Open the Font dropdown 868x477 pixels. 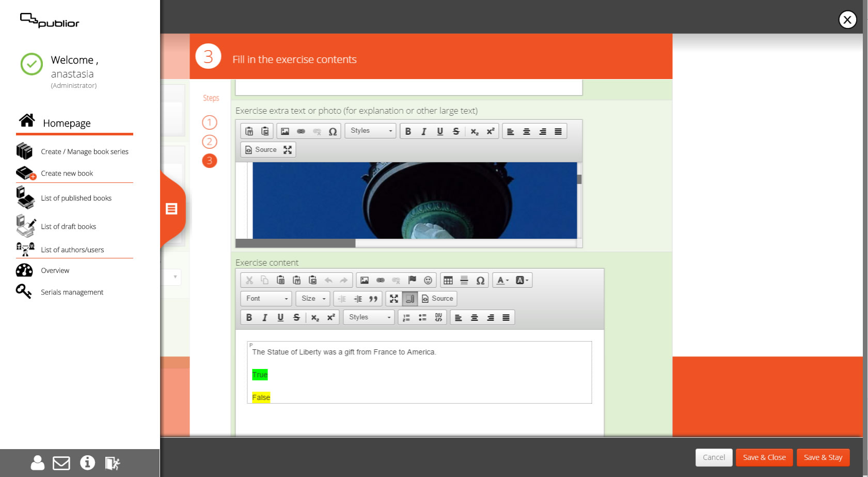(266, 299)
